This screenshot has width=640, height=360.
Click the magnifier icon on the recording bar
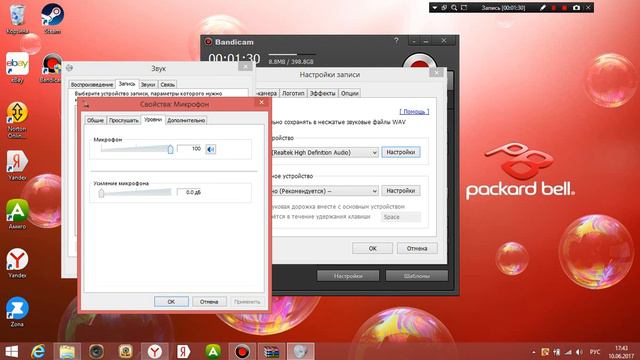(454, 8)
